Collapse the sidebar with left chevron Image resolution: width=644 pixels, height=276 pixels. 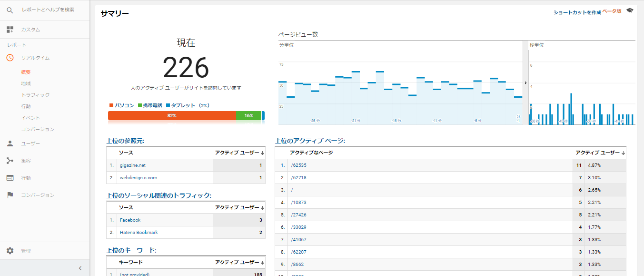point(80,268)
